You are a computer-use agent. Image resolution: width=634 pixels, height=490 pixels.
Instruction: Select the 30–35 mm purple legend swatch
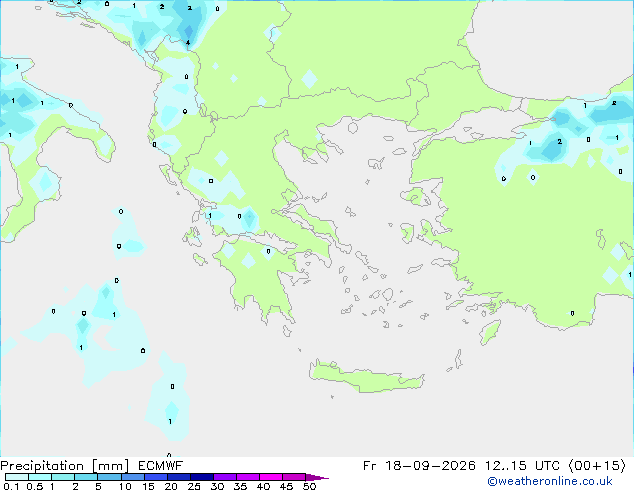click(x=225, y=477)
